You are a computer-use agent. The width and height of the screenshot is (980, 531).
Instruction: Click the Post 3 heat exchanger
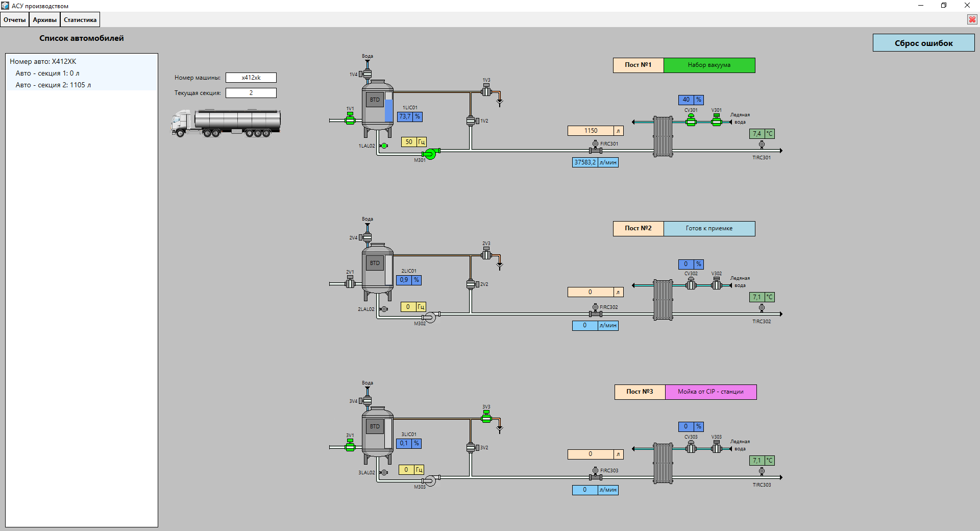pos(663,463)
